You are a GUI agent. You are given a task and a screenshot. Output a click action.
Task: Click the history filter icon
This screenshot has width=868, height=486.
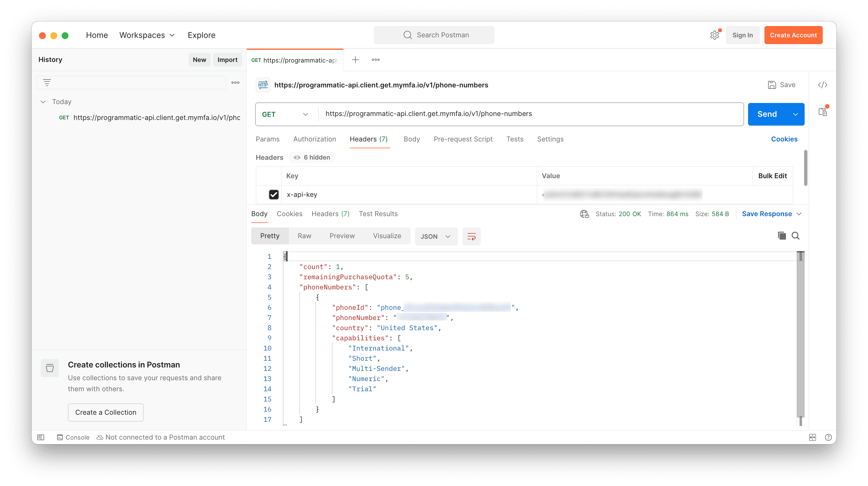[47, 83]
